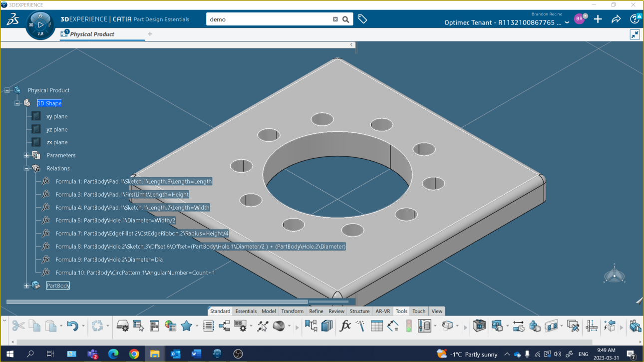Viewport: 644px width, 362px height.
Task: Activate the Undo icon in the toolbar
Action: point(72,325)
